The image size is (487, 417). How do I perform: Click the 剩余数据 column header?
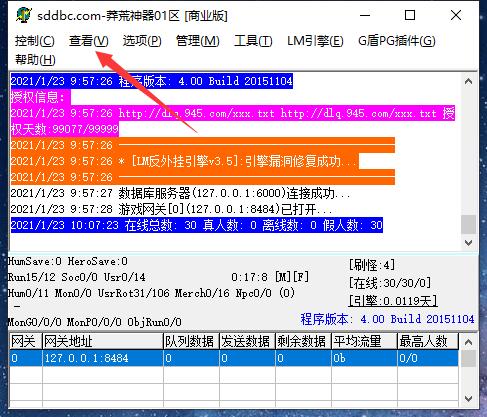click(303, 341)
